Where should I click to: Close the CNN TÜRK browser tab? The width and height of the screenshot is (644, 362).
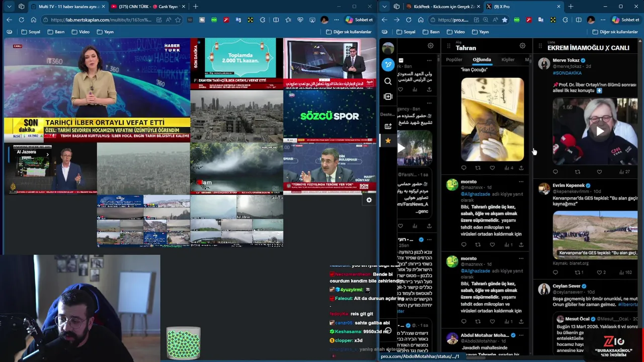tap(183, 7)
